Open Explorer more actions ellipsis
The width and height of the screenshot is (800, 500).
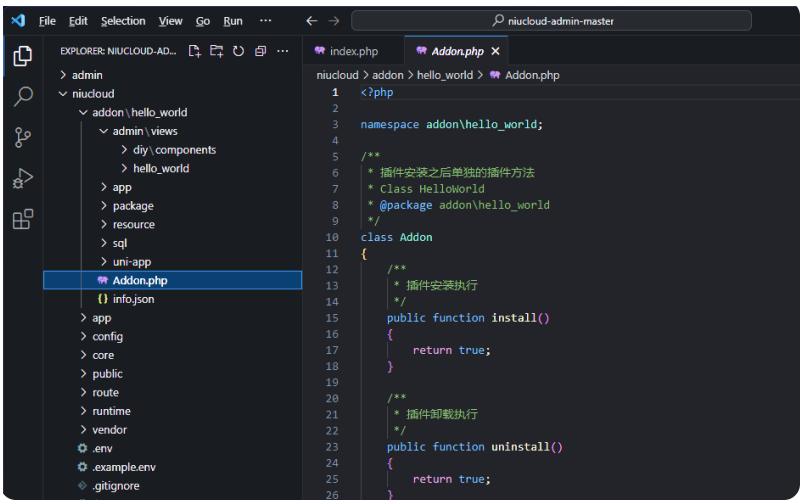(x=283, y=51)
